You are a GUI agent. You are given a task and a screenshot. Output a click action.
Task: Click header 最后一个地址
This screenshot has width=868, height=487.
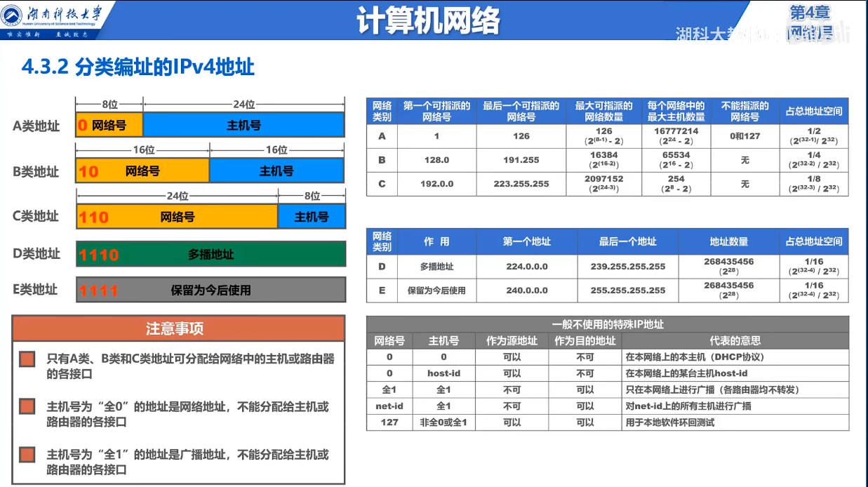pos(628,241)
